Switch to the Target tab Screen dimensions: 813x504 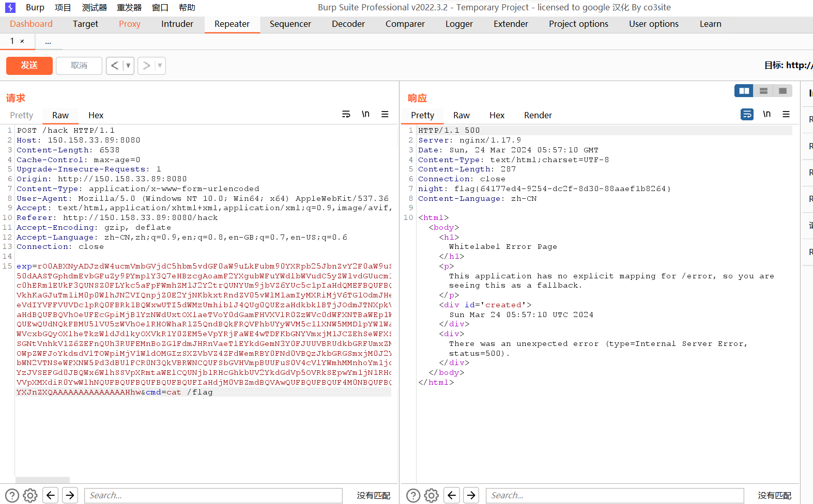pyautogui.click(x=85, y=24)
